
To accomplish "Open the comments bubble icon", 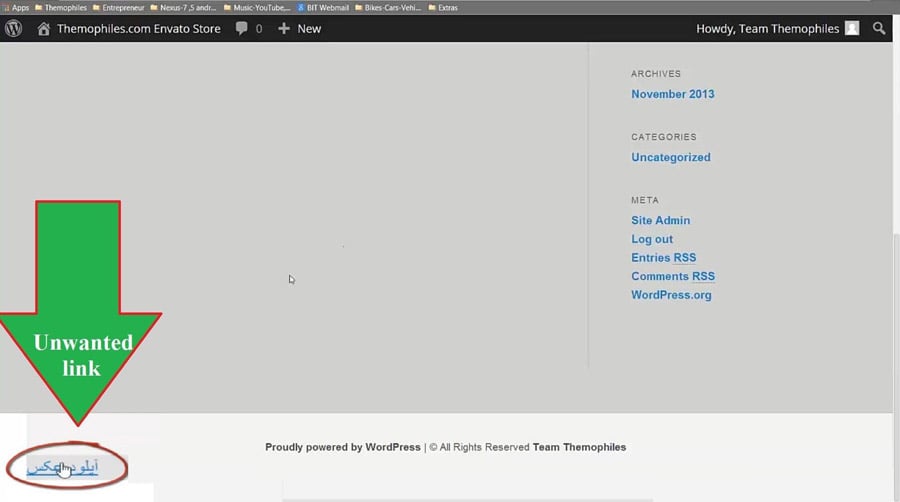I will (242, 29).
